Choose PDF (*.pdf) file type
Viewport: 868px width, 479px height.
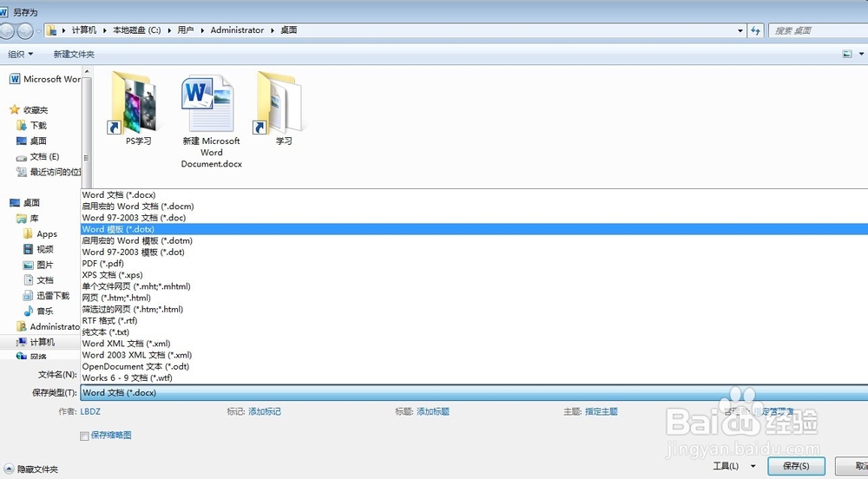[x=475, y=263]
